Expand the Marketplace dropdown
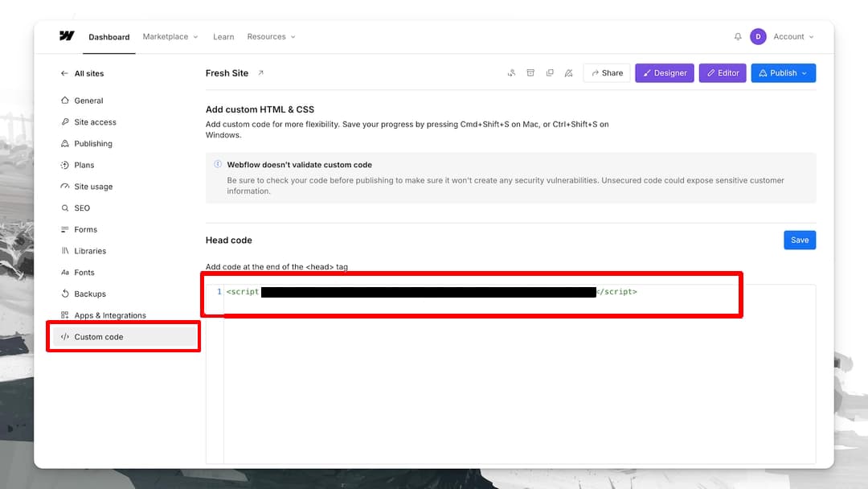This screenshot has width=868, height=489. (170, 37)
